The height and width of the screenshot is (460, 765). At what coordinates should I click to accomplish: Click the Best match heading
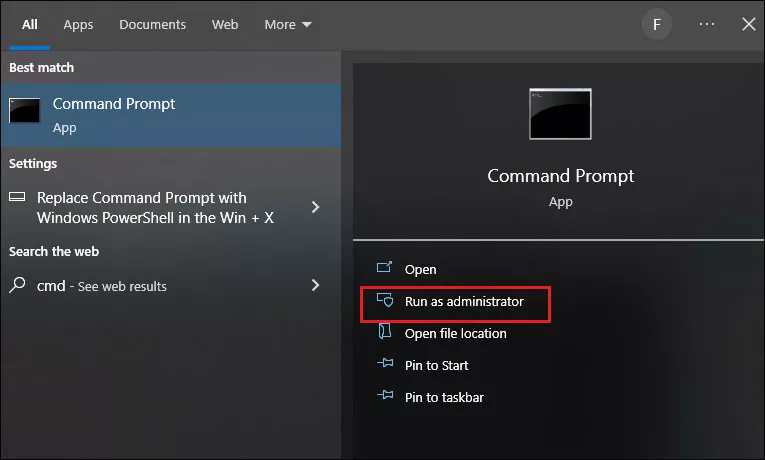41,67
